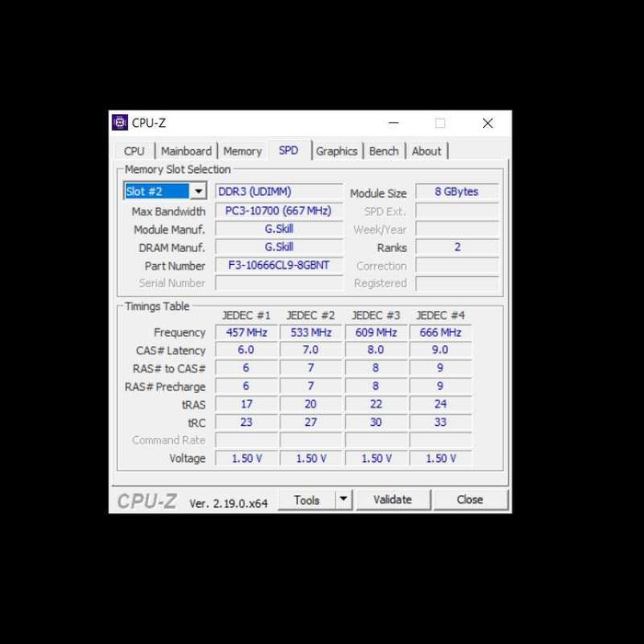Image resolution: width=644 pixels, height=644 pixels.
Task: Open the CPU tab
Action: (134, 151)
